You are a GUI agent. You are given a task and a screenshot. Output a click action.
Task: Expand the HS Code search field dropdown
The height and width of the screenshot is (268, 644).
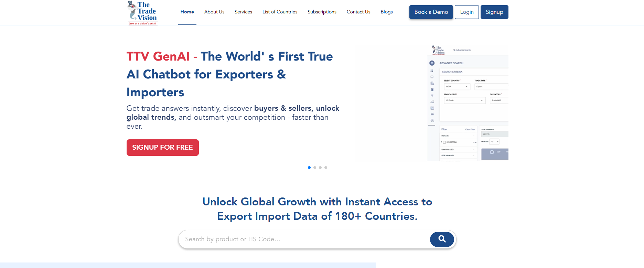[x=464, y=100]
